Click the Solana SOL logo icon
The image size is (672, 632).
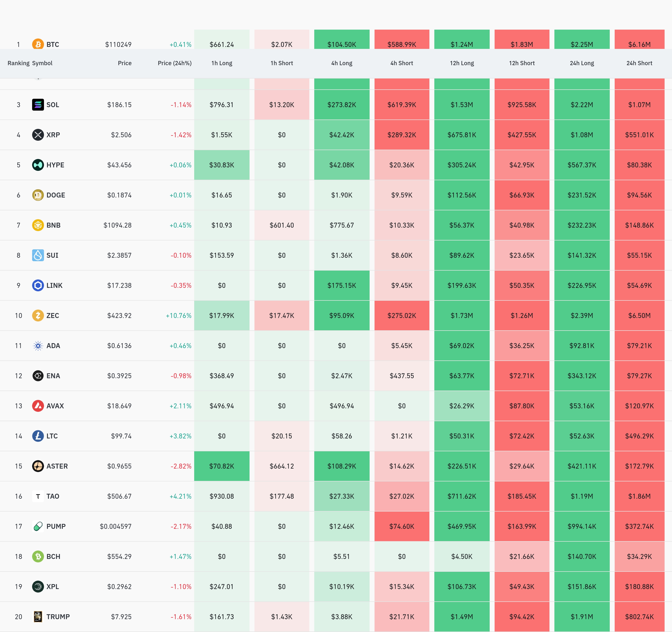pyautogui.click(x=38, y=105)
